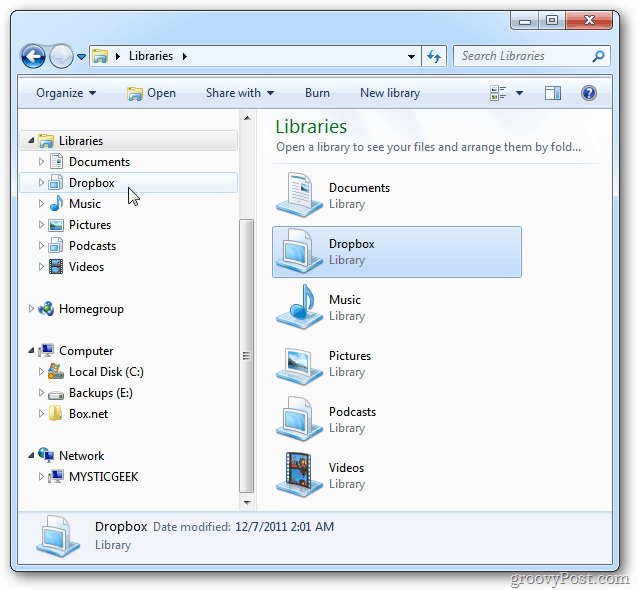
Task: Open the recent pages arrow beside Forward
Action: point(81,57)
